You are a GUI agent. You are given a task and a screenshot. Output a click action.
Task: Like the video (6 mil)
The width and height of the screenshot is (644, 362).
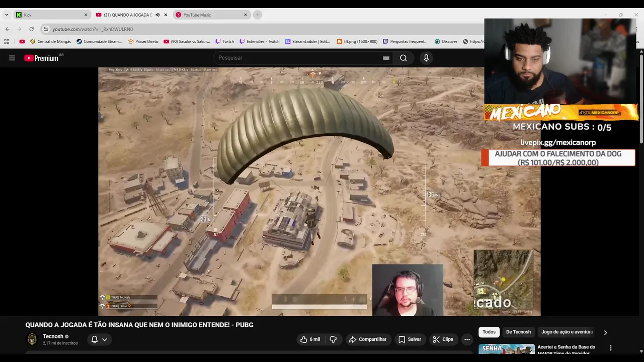click(x=310, y=339)
